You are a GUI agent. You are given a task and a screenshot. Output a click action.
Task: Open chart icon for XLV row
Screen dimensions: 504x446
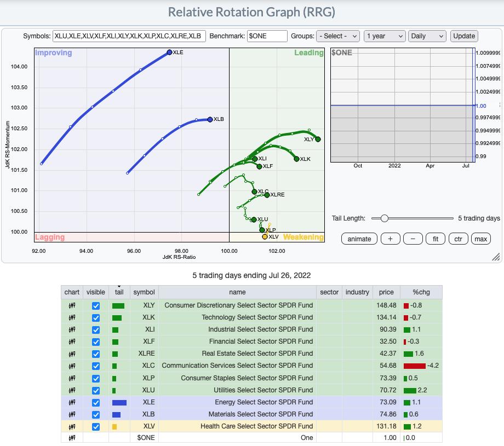coord(72,426)
